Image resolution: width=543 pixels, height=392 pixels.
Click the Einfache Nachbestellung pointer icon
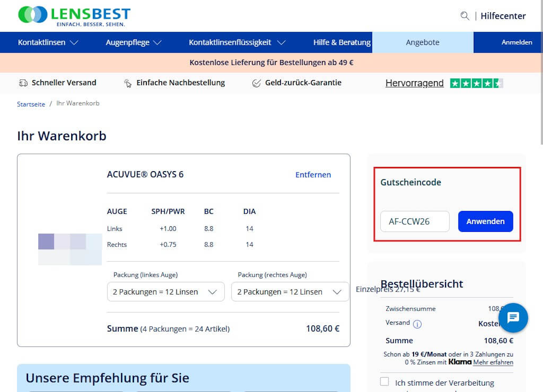tap(128, 83)
